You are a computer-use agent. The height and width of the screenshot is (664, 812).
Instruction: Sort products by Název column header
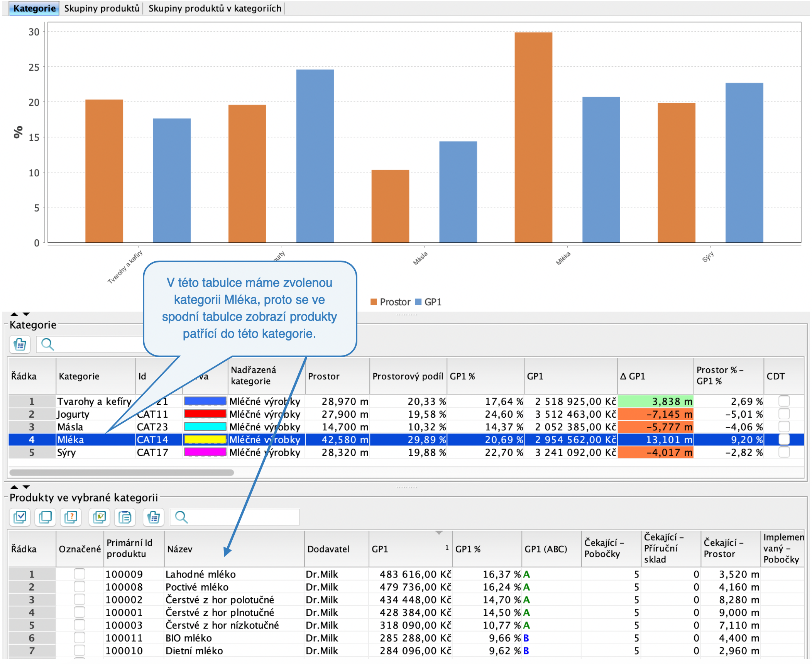pyautogui.click(x=234, y=549)
